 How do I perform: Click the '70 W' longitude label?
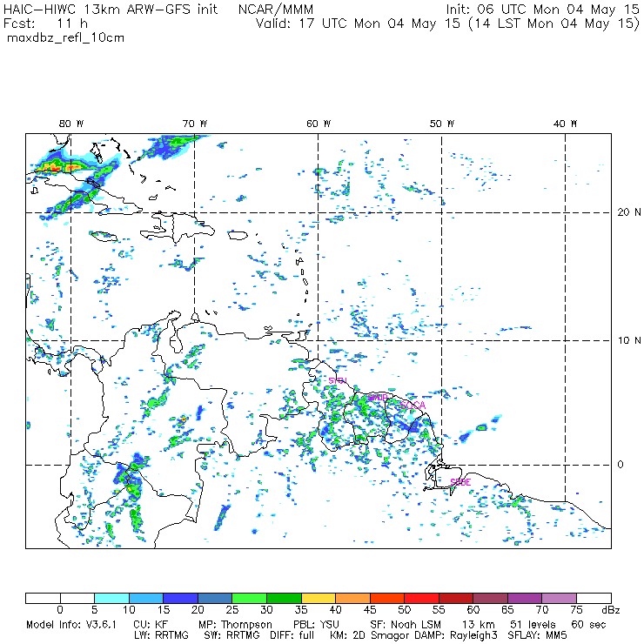click(195, 124)
